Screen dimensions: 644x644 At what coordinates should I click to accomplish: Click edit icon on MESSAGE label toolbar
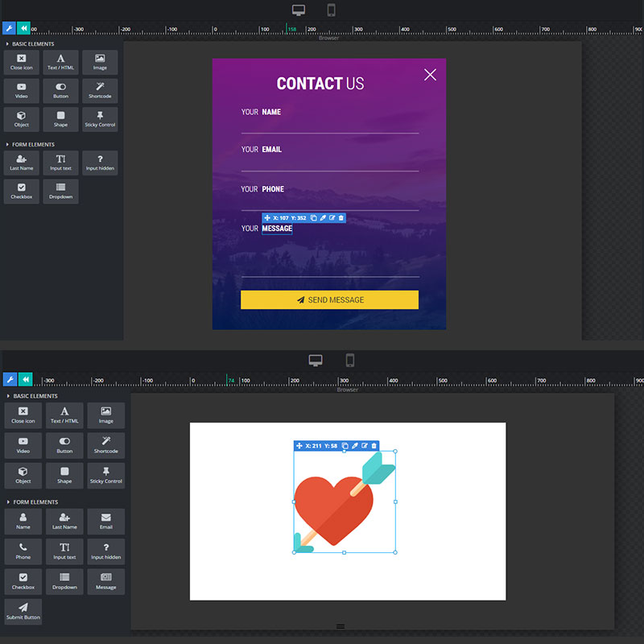[x=332, y=217]
